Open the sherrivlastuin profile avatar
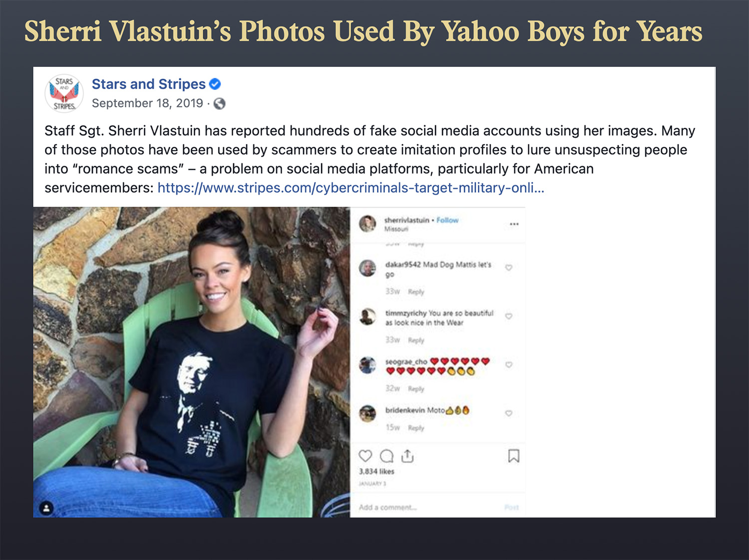The width and height of the screenshot is (749, 560). click(368, 224)
